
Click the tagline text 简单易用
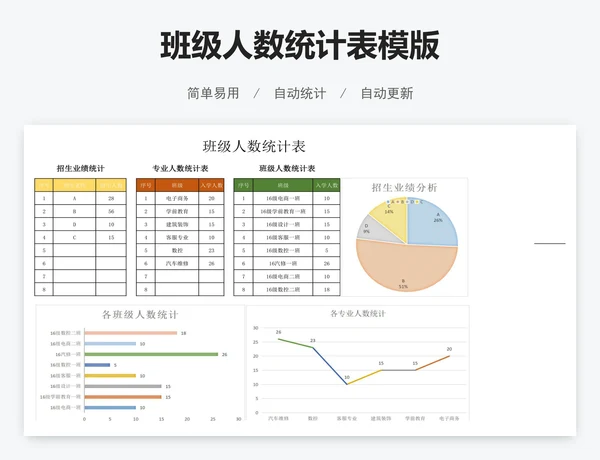click(213, 93)
